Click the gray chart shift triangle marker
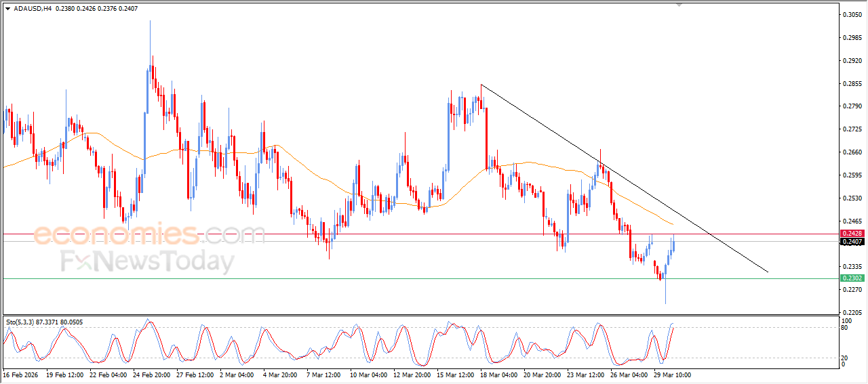The image size is (868, 384). point(679,5)
